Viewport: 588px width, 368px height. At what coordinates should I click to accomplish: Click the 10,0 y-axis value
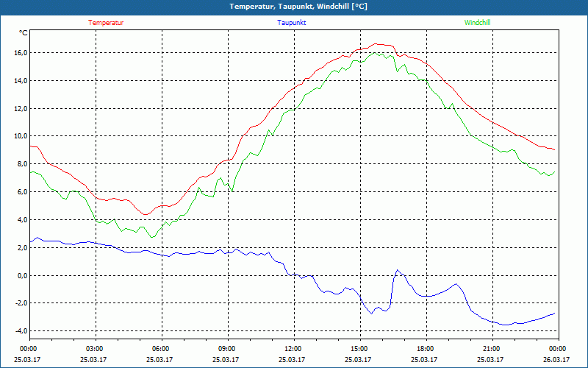pos(21,136)
